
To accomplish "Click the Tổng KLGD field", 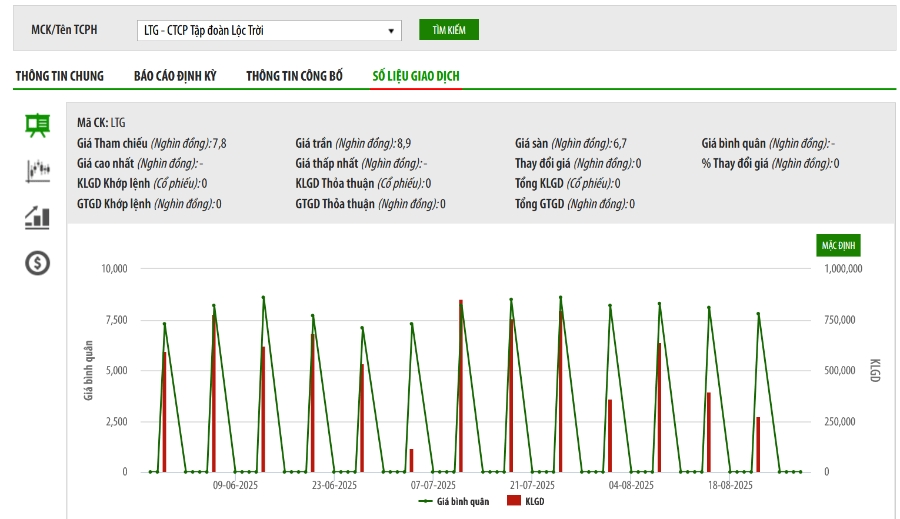I will coord(567,184).
